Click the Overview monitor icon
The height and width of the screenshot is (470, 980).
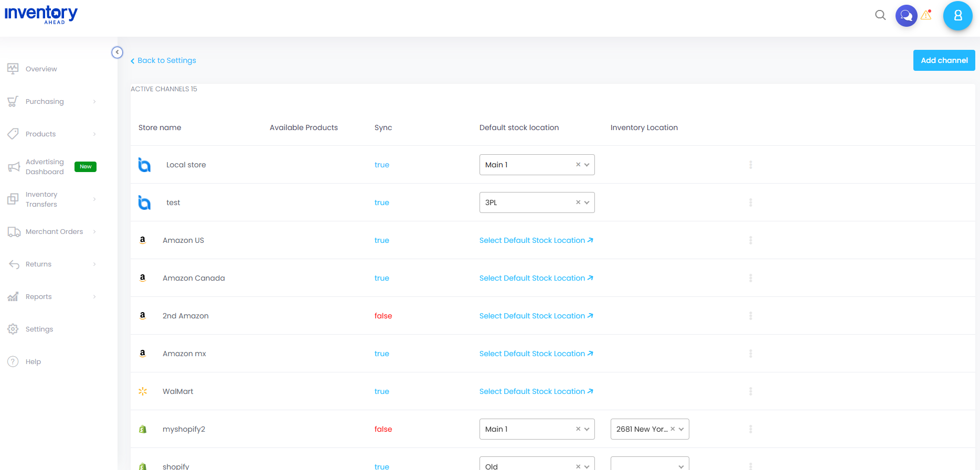[13, 69]
